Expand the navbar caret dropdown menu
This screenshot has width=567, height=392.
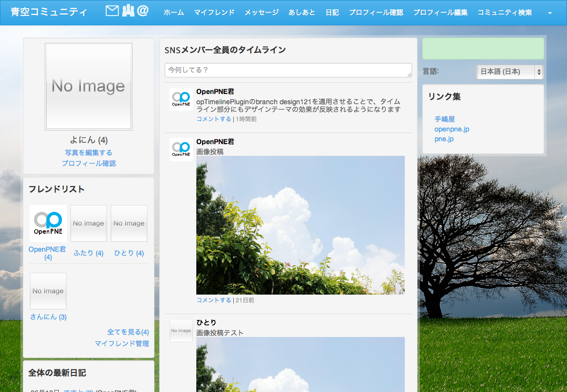point(550,13)
